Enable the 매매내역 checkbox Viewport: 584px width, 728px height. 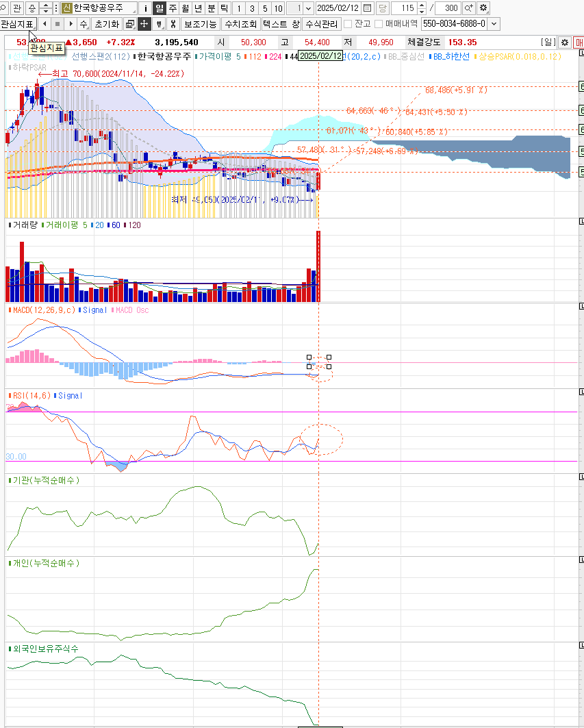point(379,24)
